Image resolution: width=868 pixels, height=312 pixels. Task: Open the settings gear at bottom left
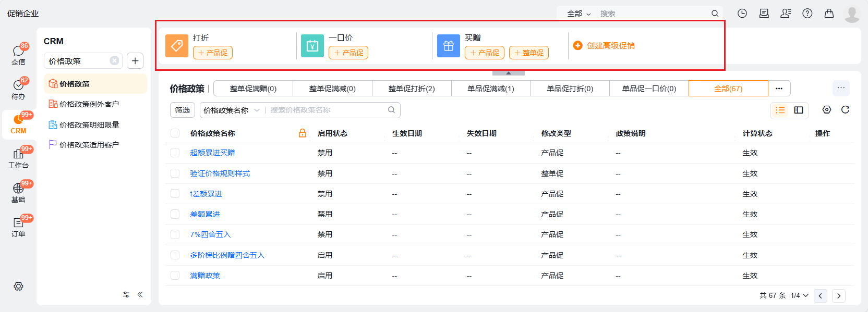[18, 286]
